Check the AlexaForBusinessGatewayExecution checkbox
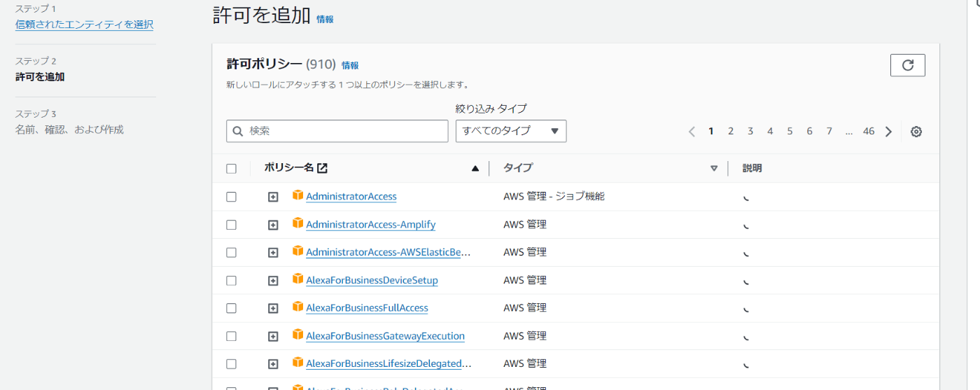 [232, 336]
